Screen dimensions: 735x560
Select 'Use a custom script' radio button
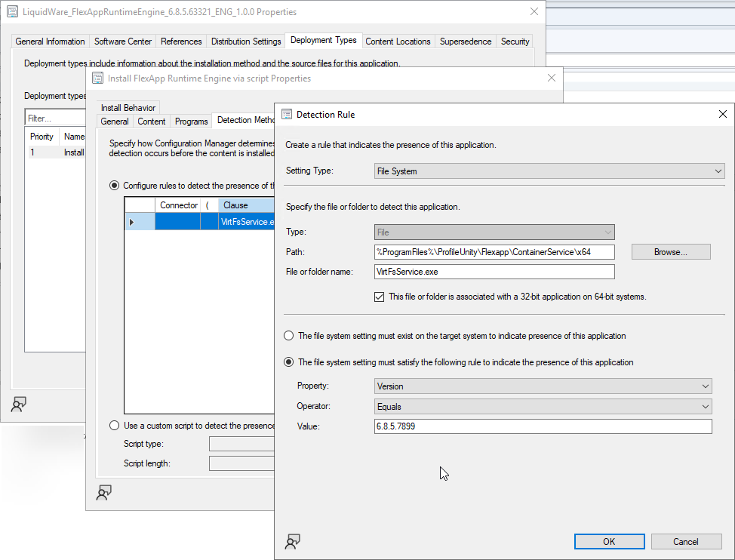click(115, 426)
